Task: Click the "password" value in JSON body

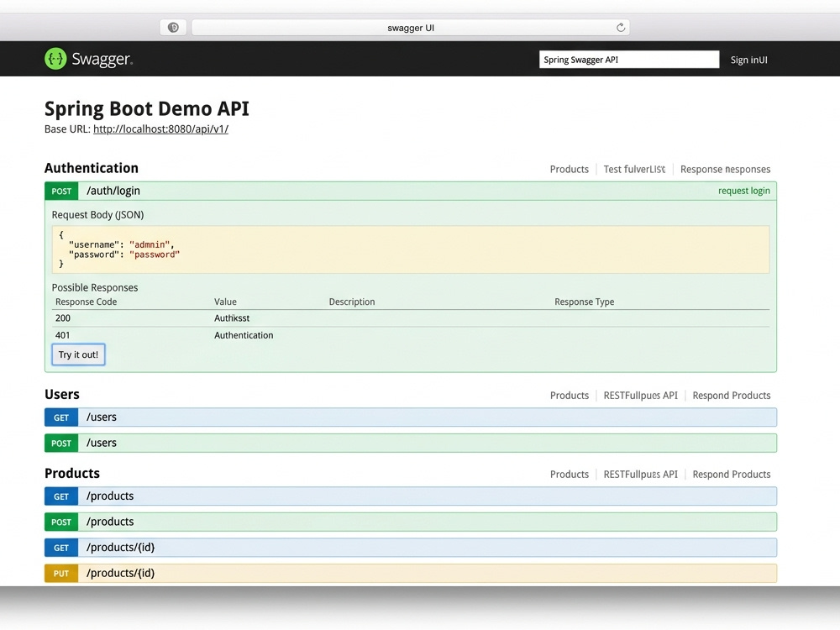Action: point(155,255)
